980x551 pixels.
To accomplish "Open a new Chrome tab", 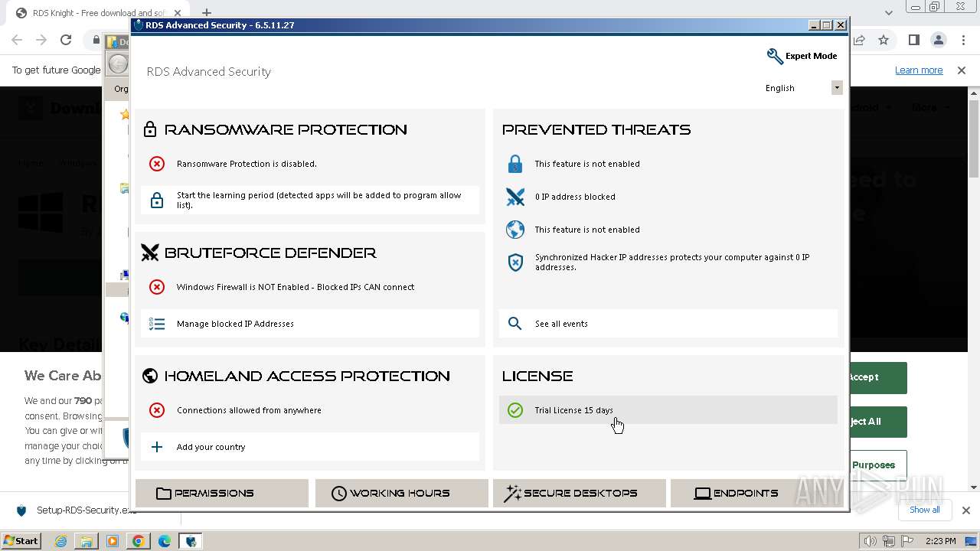I will coord(206,13).
